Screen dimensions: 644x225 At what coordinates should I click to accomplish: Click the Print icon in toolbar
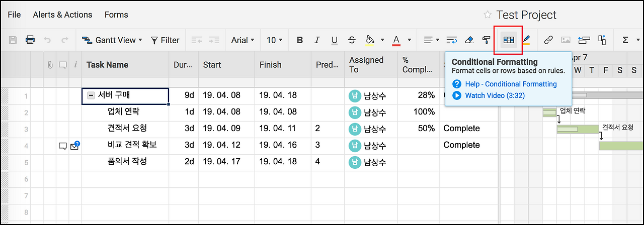(30, 40)
